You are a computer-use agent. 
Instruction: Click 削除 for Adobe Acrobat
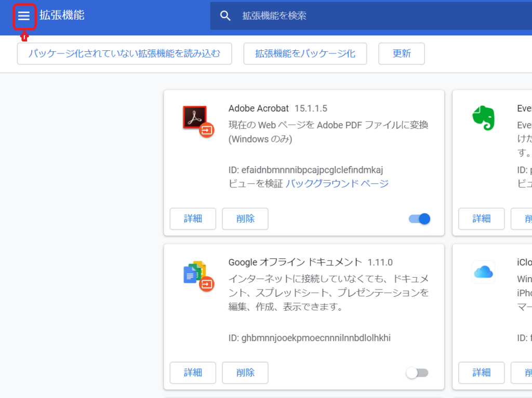pos(245,218)
